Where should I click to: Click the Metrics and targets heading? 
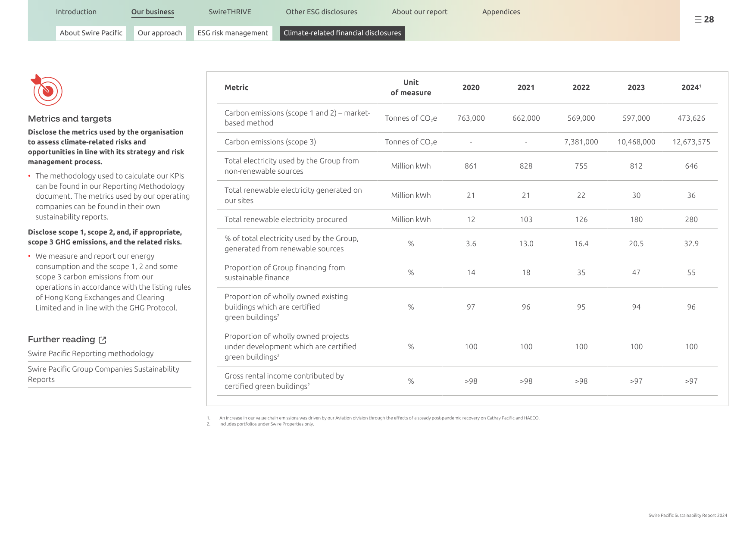(70, 119)
